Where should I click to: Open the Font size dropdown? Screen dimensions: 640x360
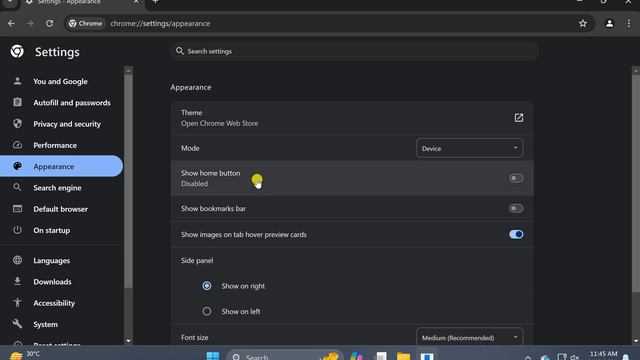tap(469, 337)
